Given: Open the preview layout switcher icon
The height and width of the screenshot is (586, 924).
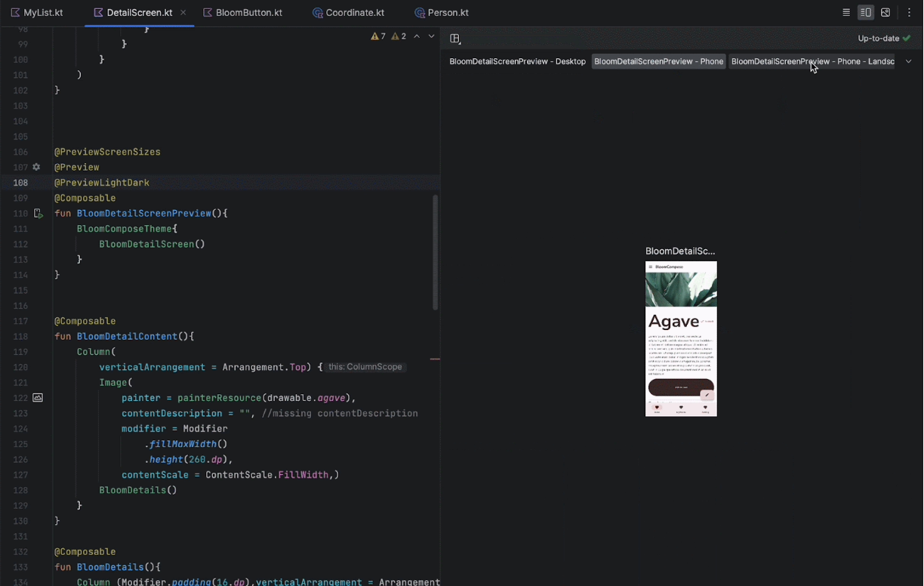Looking at the screenshot, I should click(x=455, y=39).
